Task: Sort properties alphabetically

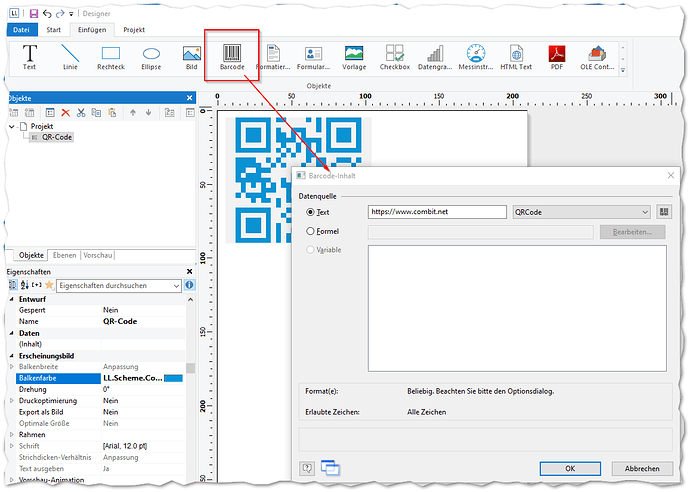Action: pos(25,285)
